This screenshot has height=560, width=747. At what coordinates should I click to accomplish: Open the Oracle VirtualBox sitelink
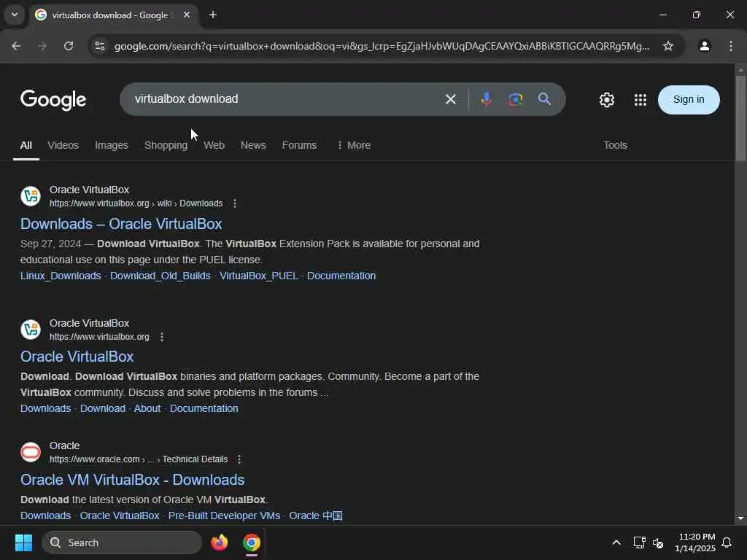click(x=120, y=516)
